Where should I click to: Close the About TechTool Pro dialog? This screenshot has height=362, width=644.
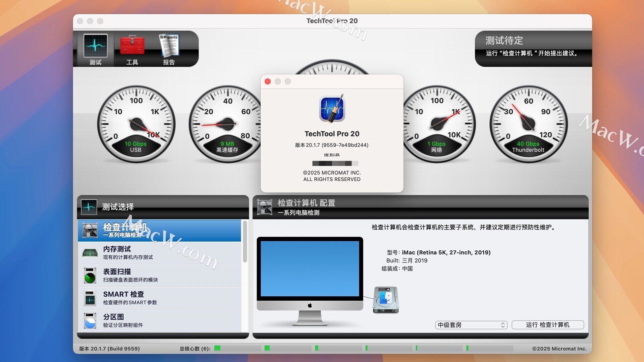point(268,81)
